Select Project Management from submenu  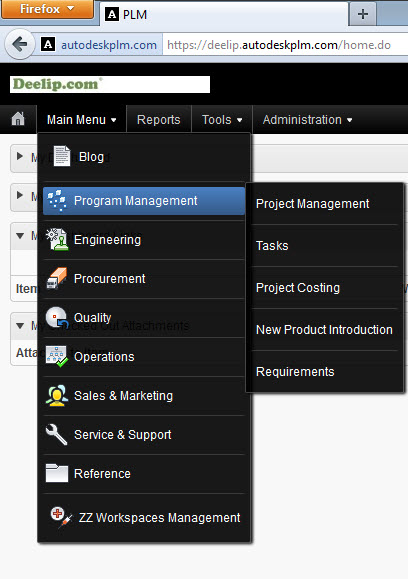(x=312, y=204)
